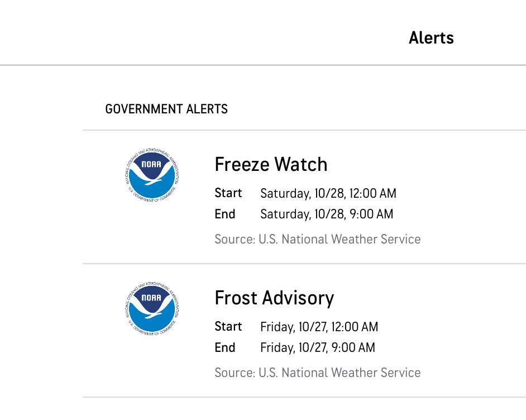
Task: Click the Alerts page heading
Action: (x=431, y=38)
